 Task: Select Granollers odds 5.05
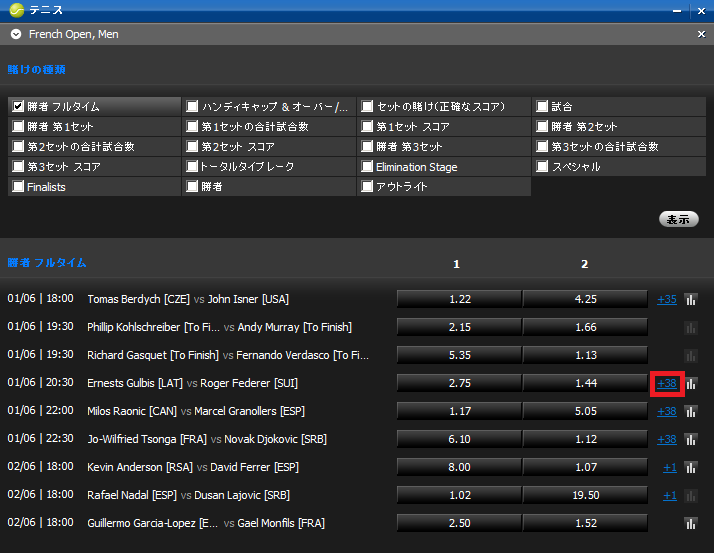(x=585, y=411)
